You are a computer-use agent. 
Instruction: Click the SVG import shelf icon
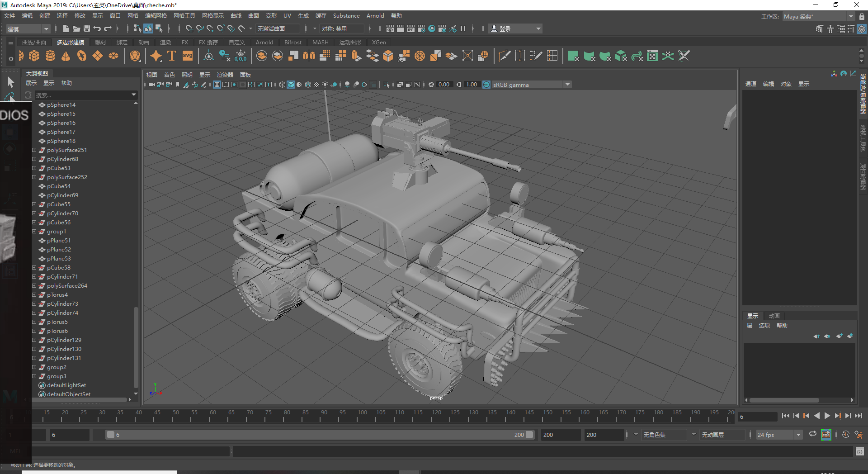click(188, 56)
